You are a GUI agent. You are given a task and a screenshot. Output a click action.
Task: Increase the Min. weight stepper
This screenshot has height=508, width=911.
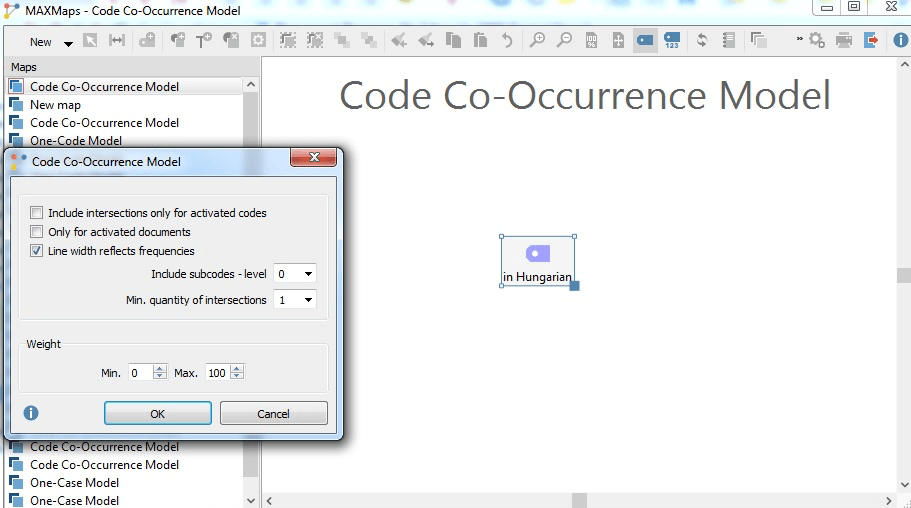tap(160, 369)
